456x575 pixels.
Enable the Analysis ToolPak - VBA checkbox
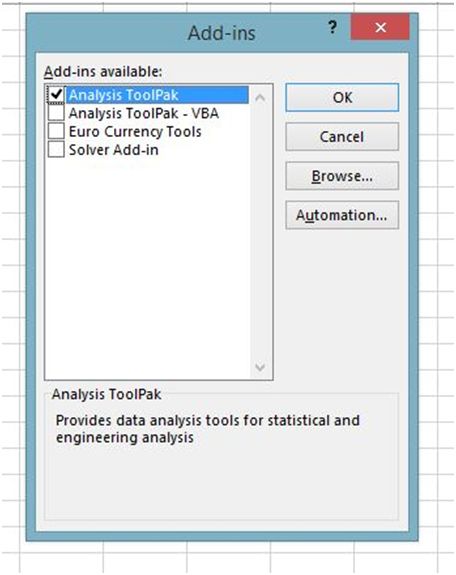pos(56,113)
